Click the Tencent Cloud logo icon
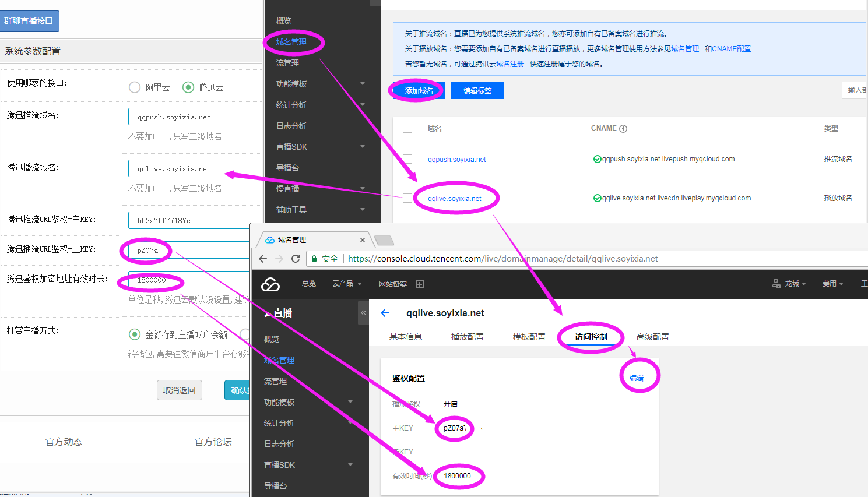The width and height of the screenshot is (868, 497). [x=270, y=284]
